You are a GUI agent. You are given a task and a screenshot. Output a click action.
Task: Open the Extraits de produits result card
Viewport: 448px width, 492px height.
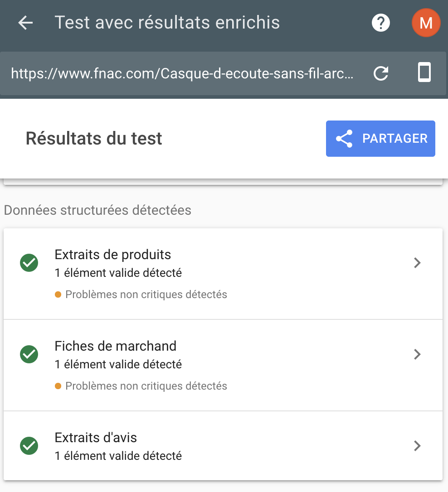coord(223,263)
